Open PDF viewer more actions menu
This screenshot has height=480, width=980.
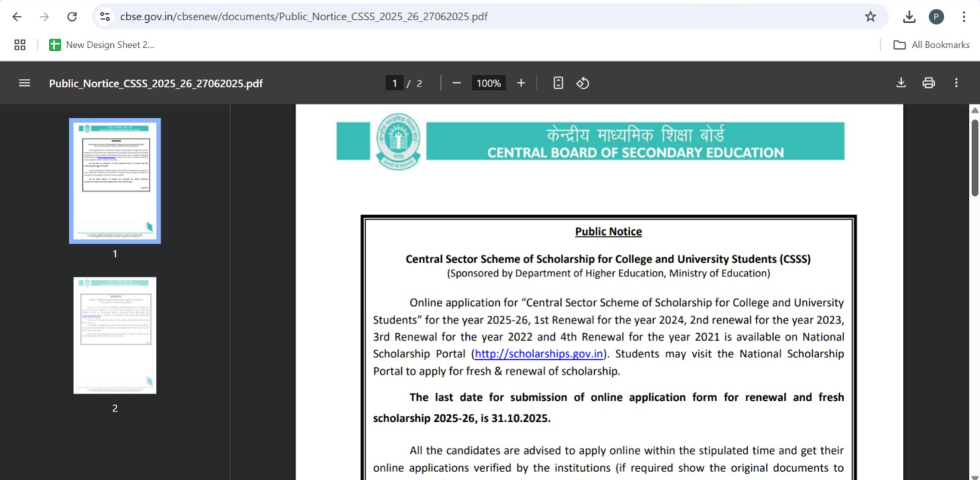(956, 83)
